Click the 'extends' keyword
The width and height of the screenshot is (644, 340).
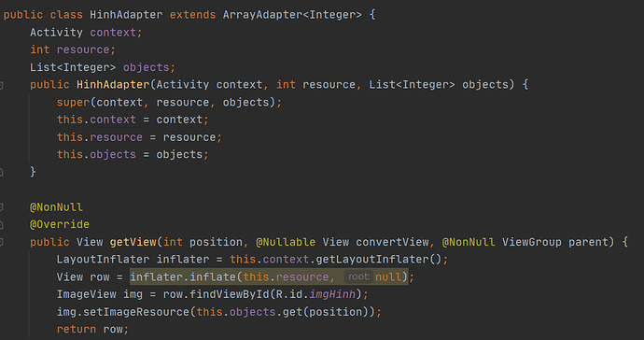pyautogui.click(x=192, y=15)
